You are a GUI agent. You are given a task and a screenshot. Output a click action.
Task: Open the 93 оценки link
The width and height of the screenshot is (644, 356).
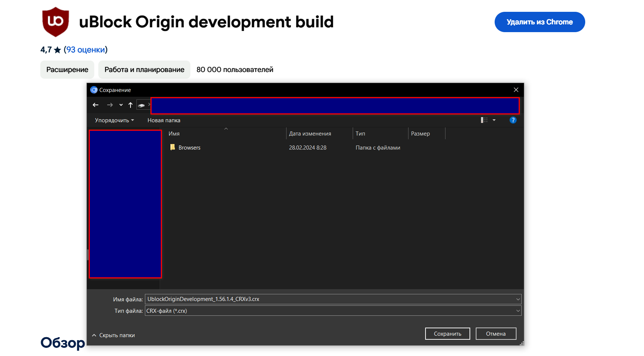coord(86,50)
